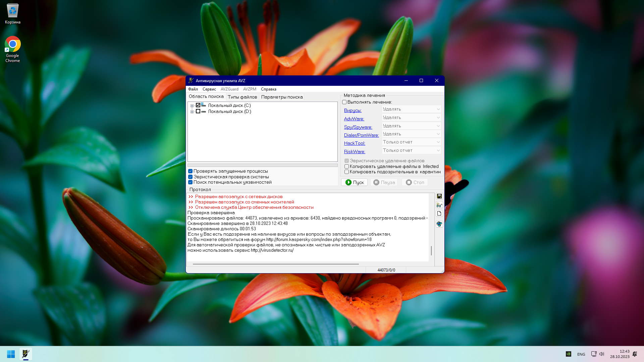This screenshot has width=644, height=362.
Task: Click the blank page clear protocol icon
Action: pyautogui.click(x=439, y=214)
